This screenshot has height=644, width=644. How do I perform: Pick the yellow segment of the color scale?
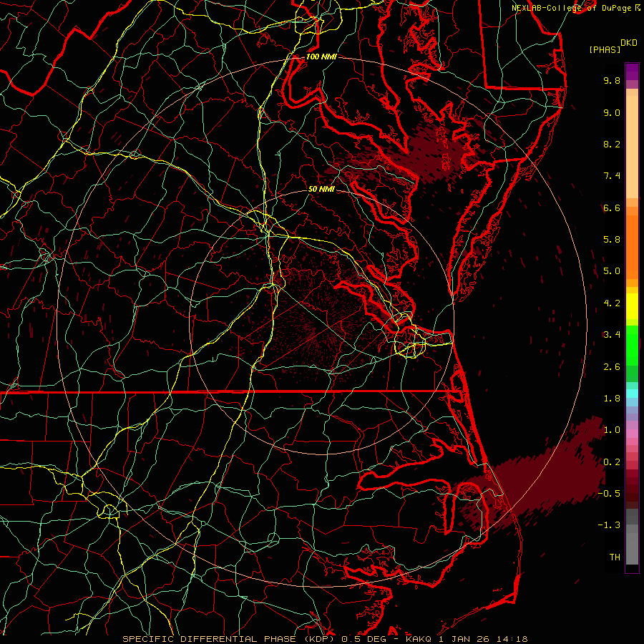tap(632, 306)
